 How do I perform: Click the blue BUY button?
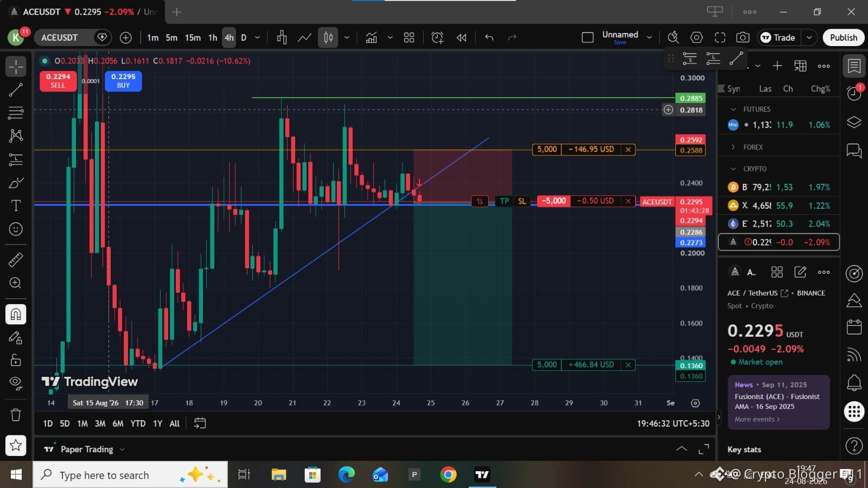click(x=123, y=81)
